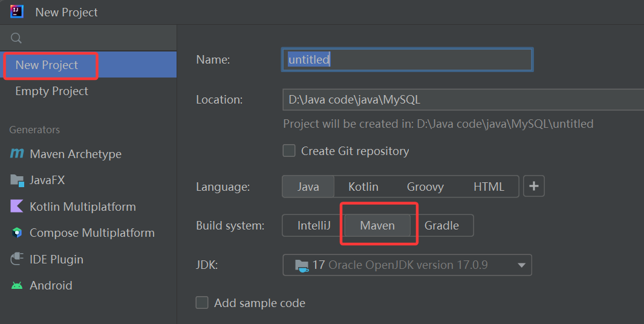
Task: Select IntelliJ build system
Action: [314, 225]
